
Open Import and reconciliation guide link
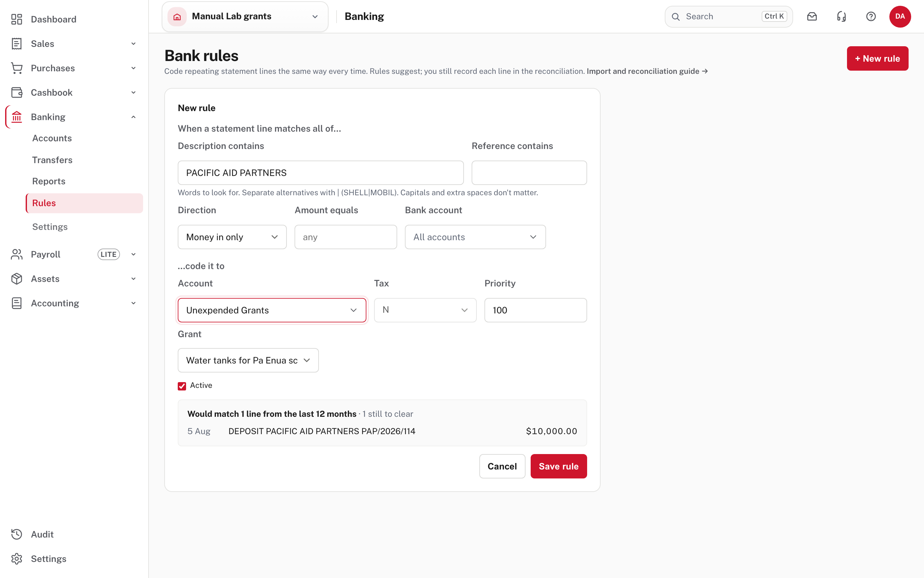pos(647,71)
